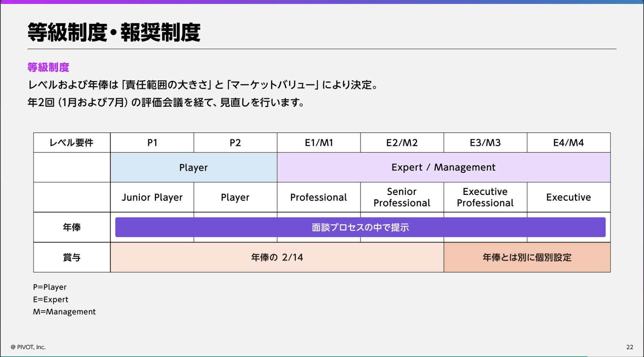The width and height of the screenshot is (644, 357).
Task: Click the 年俸 row label
Action: (x=72, y=227)
